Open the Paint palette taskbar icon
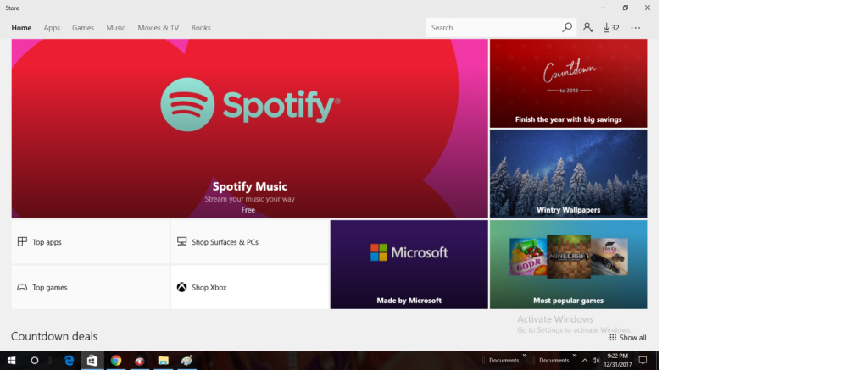The height and width of the screenshot is (370, 868). pos(186,361)
